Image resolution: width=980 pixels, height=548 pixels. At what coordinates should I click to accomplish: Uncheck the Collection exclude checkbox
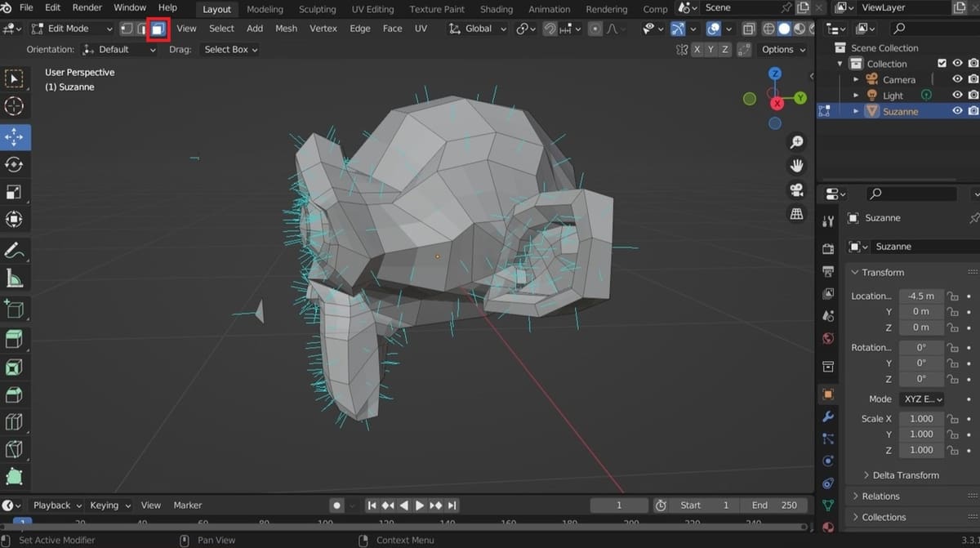pos(942,63)
